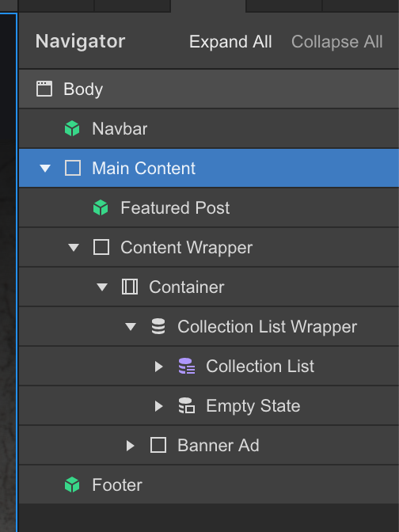This screenshot has width=399, height=532.
Task: Click the Collection List Wrapper database icon
Action: pyautogui.click(x=158, y=326)
